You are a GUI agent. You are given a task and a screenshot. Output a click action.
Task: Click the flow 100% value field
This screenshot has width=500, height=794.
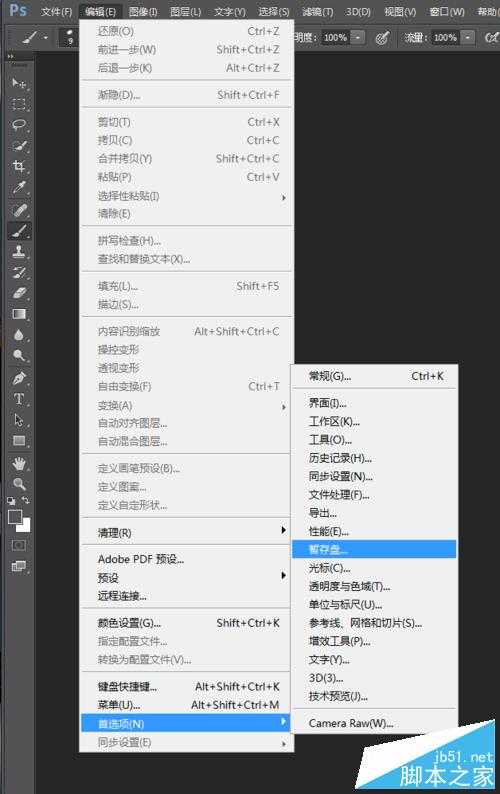446,37
